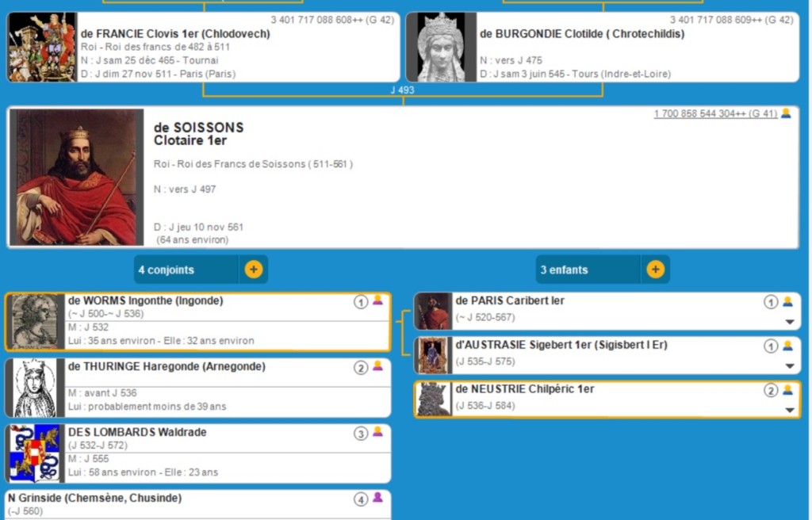
Task: Expand the Chilpéric 1er de Neustrie dropdown arrow
Action: [790, 410]
